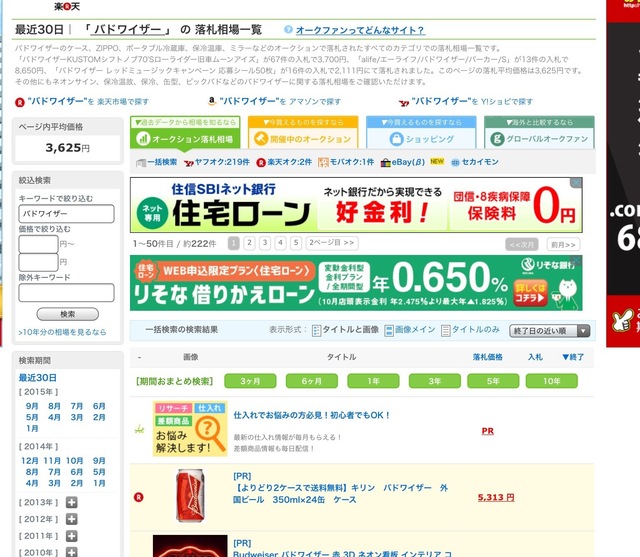Select the 1年 period button
Screen dimensions: 640x557
click(373, 381)
